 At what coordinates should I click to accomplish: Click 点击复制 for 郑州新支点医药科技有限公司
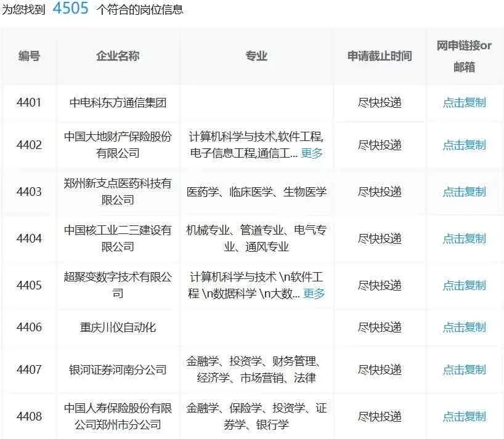464,192
